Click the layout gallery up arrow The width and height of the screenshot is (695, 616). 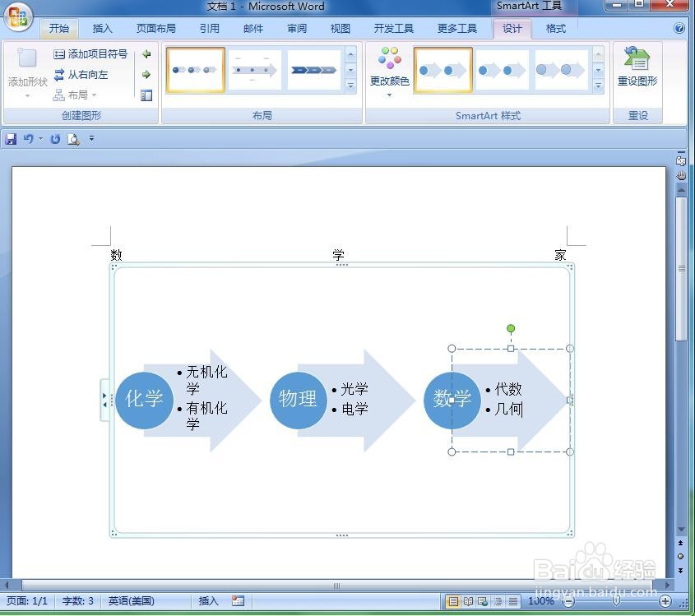pos(350,54)
